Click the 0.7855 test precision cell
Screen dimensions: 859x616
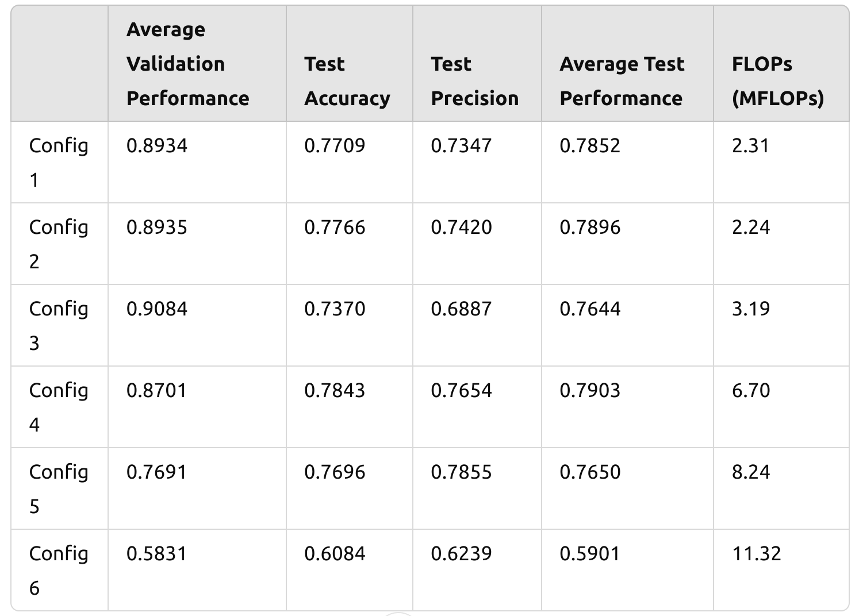tap(461, 472)
